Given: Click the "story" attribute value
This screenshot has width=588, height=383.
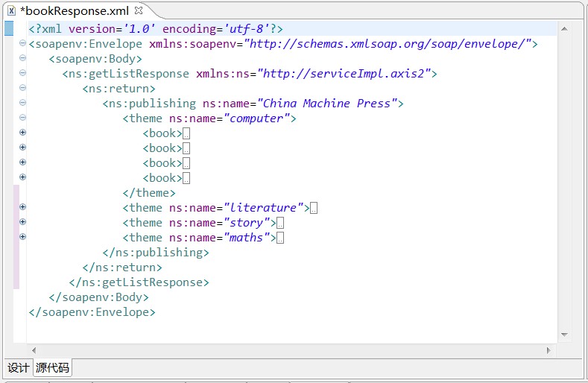Looking at the screenshot, I should click(247, 223).
